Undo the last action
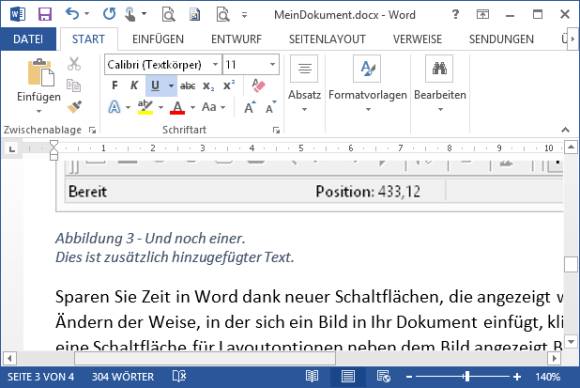The width and height of the screenshot is (580, 388). pos(72,14)
